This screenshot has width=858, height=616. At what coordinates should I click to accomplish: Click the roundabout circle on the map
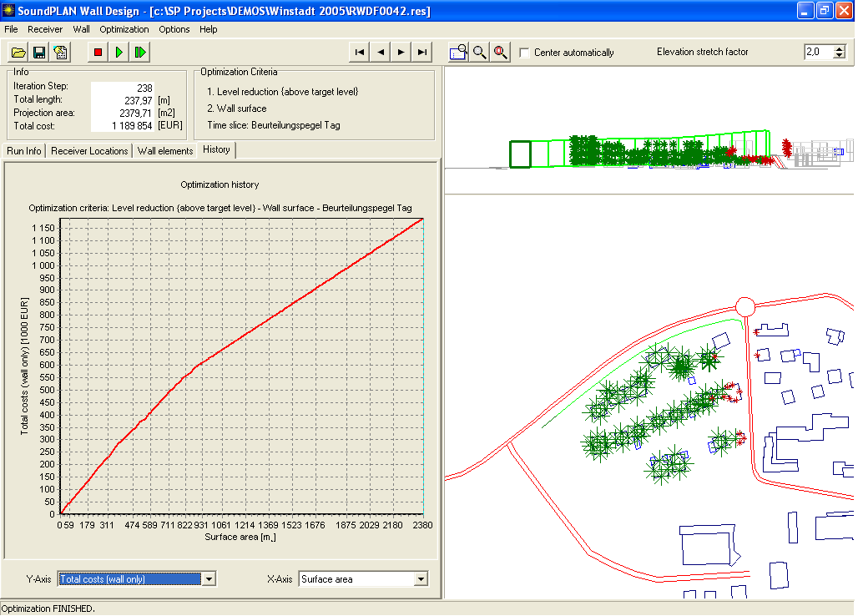tap(744, 307)
